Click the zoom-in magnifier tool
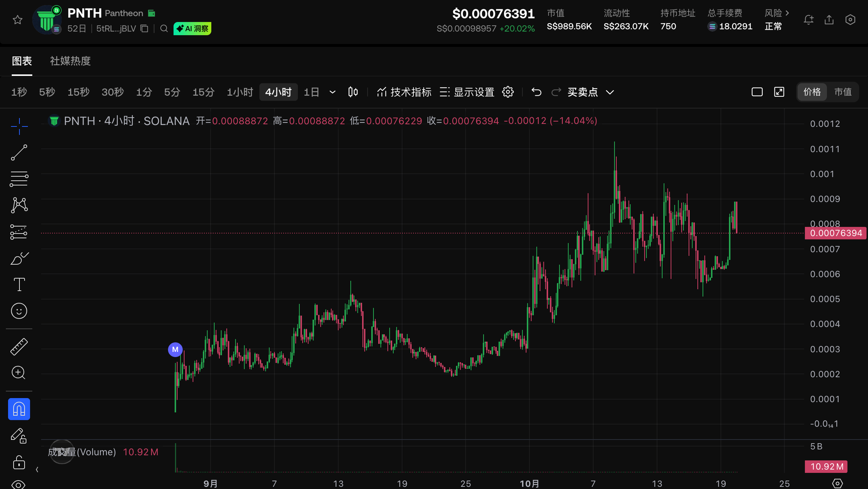868x489 pixels. coord(18,373)
